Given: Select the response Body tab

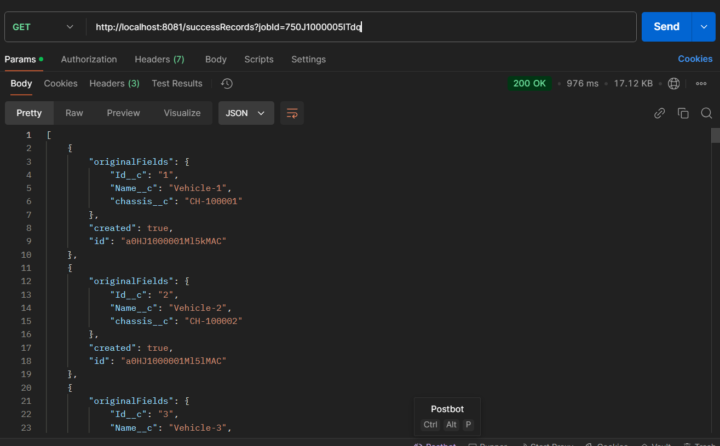Looking at the screenshot, I should tap(21, 84).
